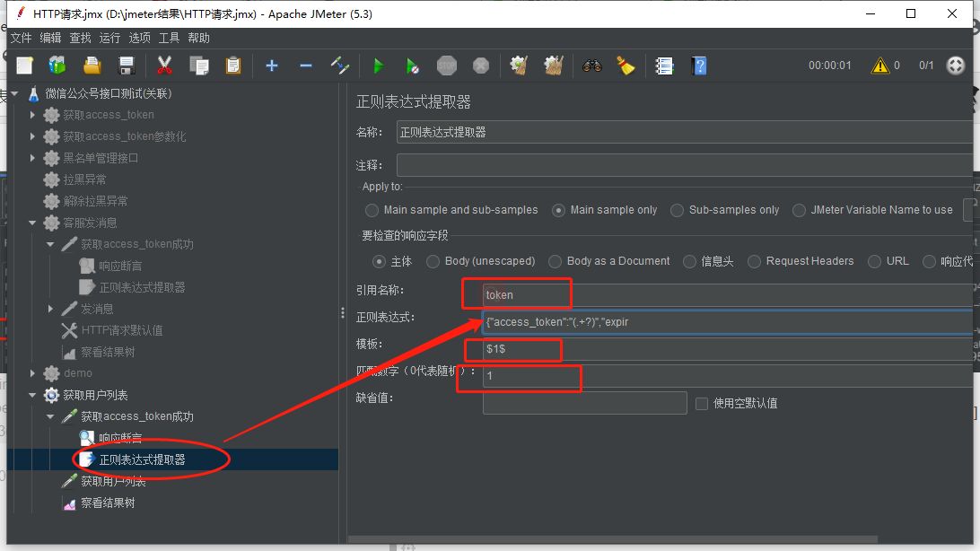Screen dimensions: 980x551
Task: Click the Paste clipboard icon
Action: click(x=233, y=66)
